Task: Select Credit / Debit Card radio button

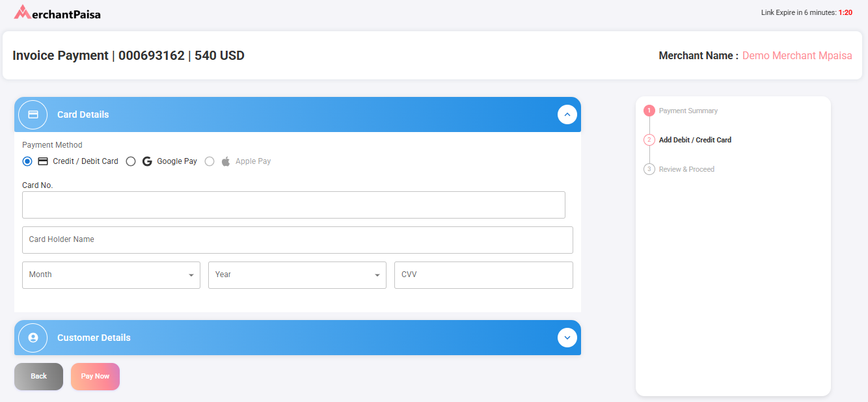Action: click(27, 161)
